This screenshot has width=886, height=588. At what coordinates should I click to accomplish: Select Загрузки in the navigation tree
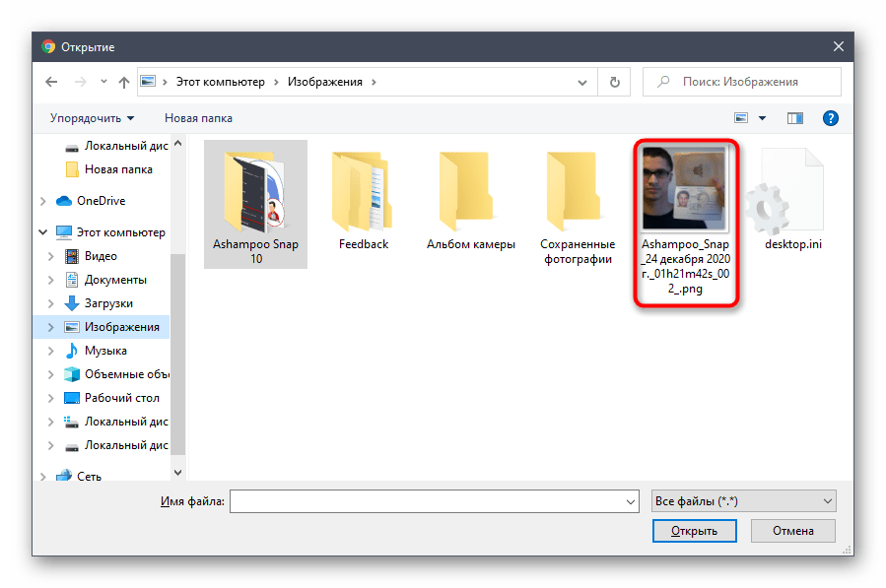click(x=107, y=303)
